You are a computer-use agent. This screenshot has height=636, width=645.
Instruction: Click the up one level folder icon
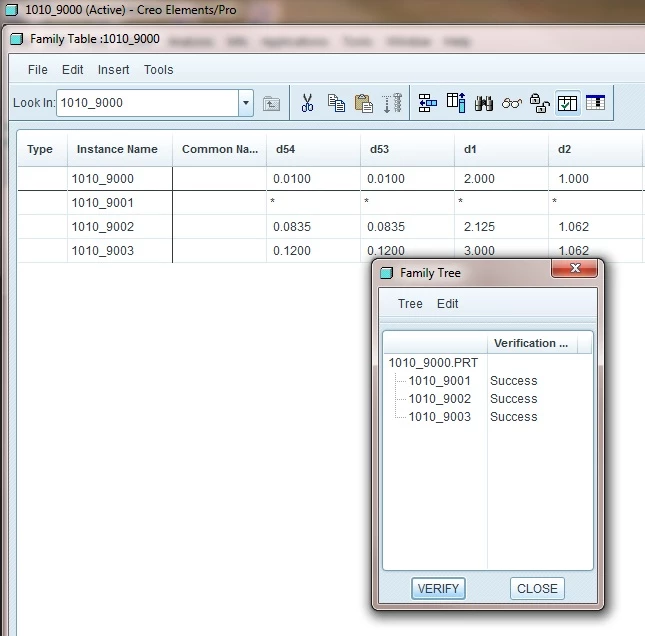[x=271, y=103]
